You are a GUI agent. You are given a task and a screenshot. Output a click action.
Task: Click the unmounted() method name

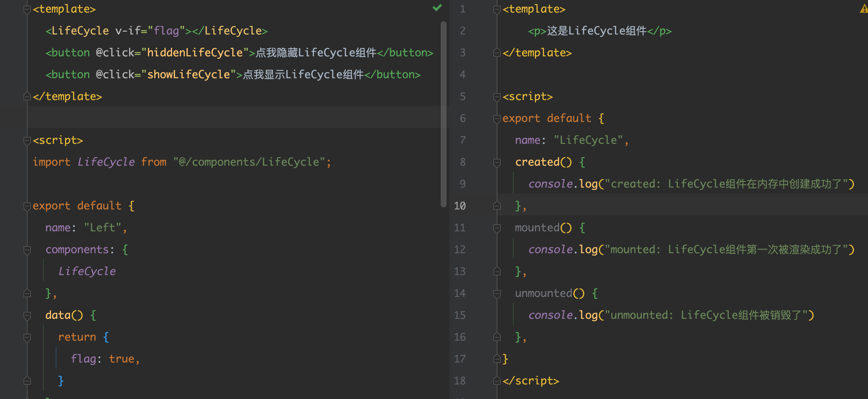tap(543, 293)
